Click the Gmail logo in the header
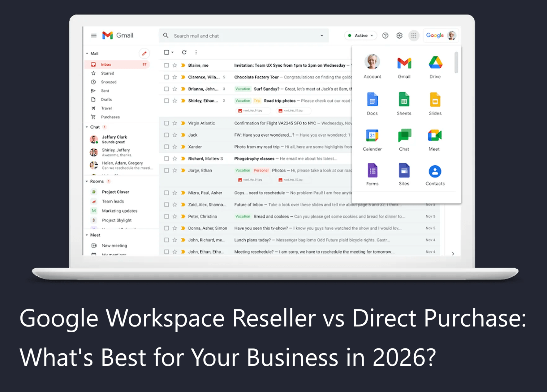This screenshot has width=547, height=392. click(118, 35)
